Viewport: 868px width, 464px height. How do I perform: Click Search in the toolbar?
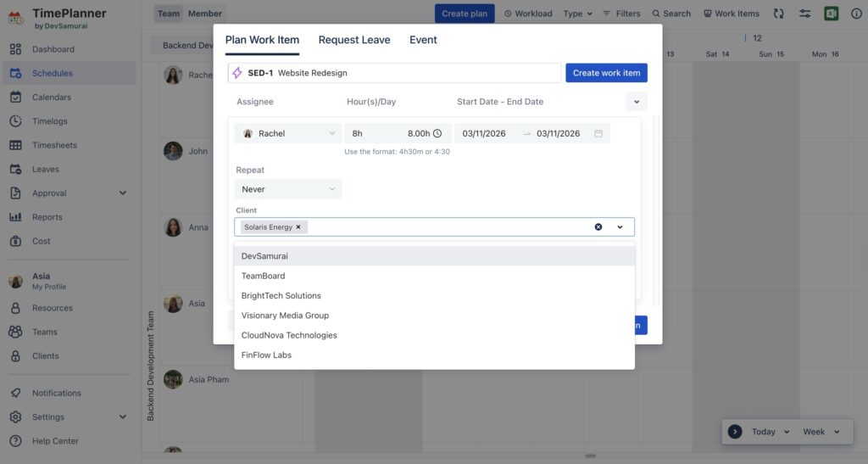tap(671, 14)
